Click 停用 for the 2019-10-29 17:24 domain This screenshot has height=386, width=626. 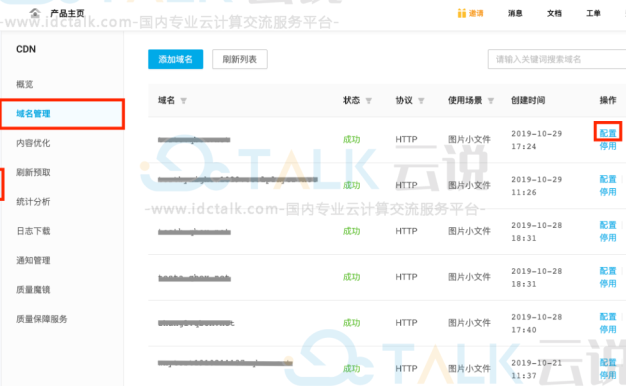pos(608,146)
